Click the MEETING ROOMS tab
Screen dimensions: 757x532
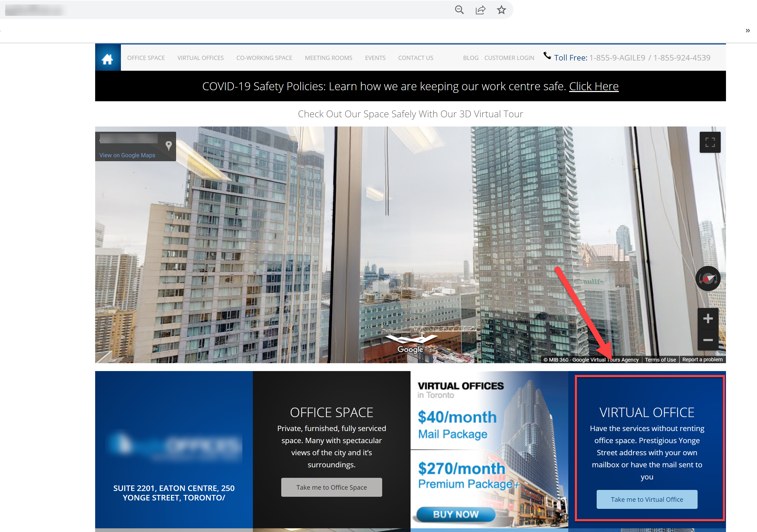(329, 57)
